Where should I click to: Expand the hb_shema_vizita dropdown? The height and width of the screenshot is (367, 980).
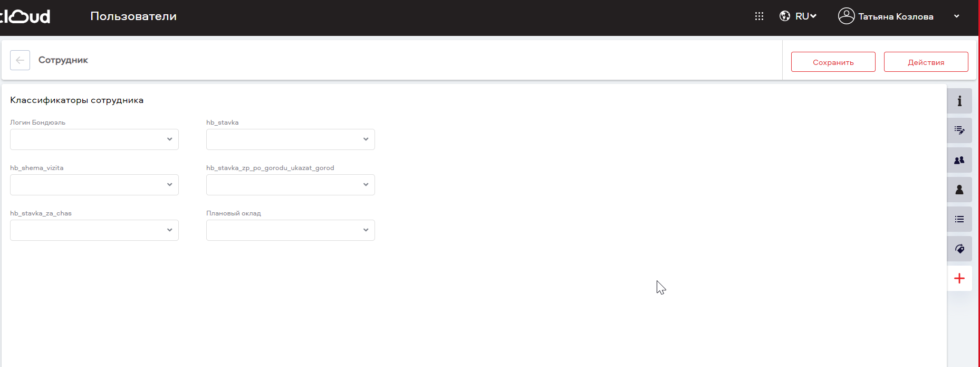94,185
